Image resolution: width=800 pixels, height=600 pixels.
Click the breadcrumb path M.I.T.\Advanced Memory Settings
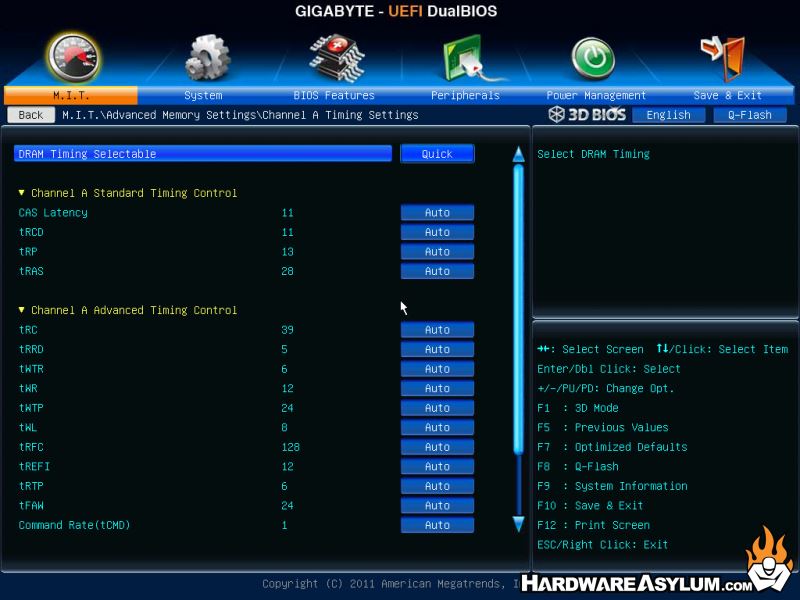coord(159,115)
